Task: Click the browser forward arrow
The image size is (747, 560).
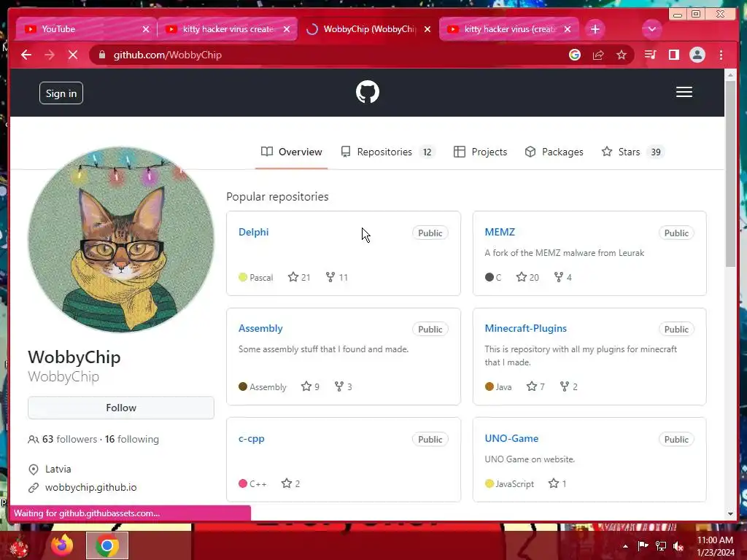Action: 50,55
